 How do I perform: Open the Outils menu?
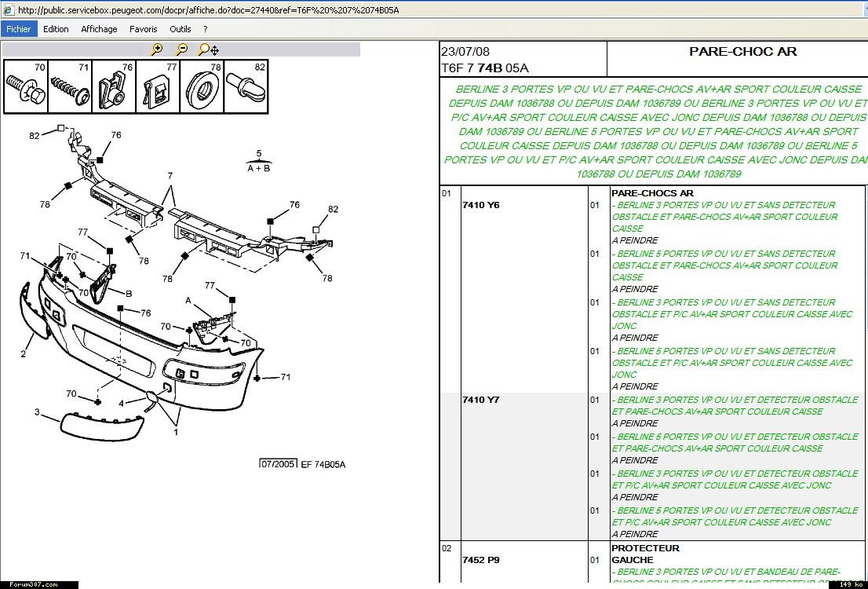[x=181, y=29]
